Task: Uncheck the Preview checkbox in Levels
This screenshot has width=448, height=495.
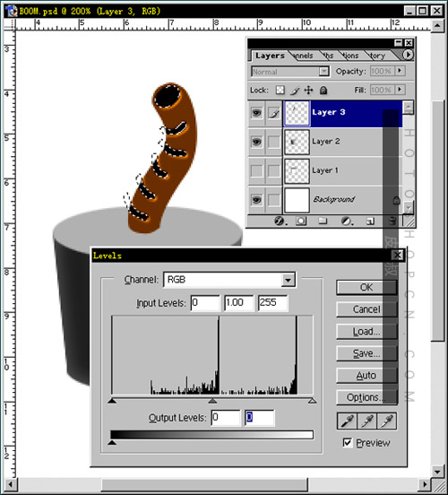Action: tap(347, 443)
